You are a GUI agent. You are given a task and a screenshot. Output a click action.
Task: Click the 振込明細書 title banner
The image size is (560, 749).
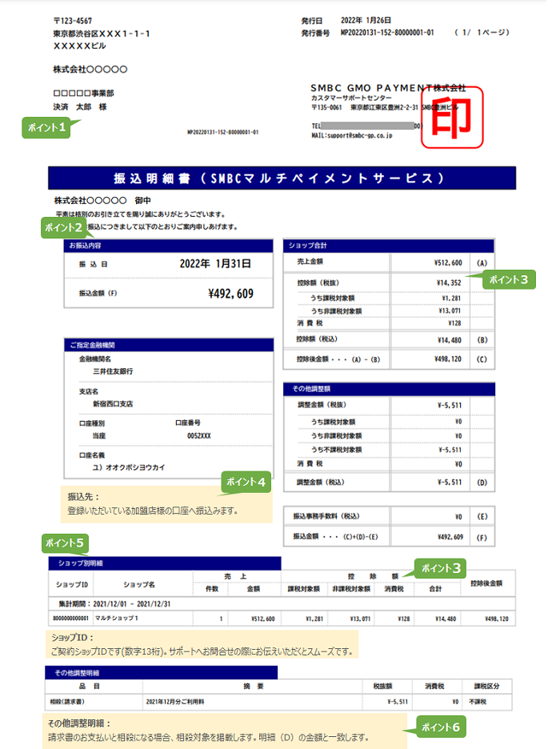click(x=282, y=178)
